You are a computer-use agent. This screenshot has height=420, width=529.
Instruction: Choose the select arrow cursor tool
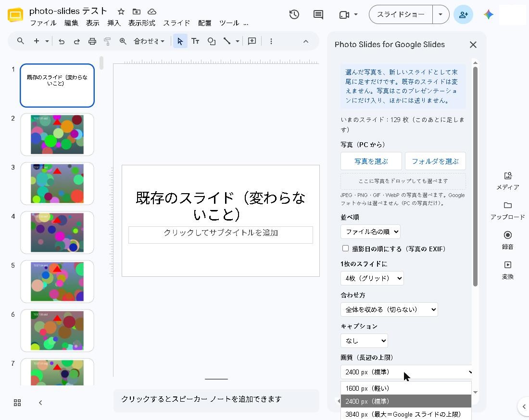(180, 41)
